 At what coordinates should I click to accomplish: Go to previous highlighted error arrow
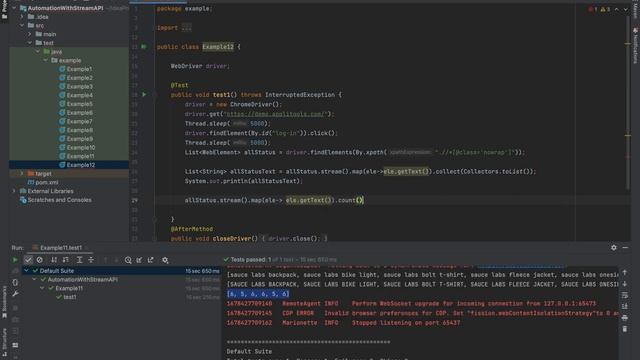[x=617, y=9]
